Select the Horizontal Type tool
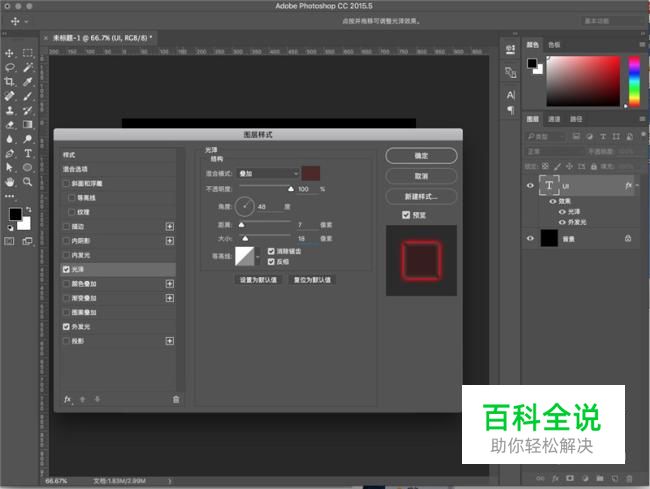The width and height of the screenshot is (650, 489). pos(27,153)
